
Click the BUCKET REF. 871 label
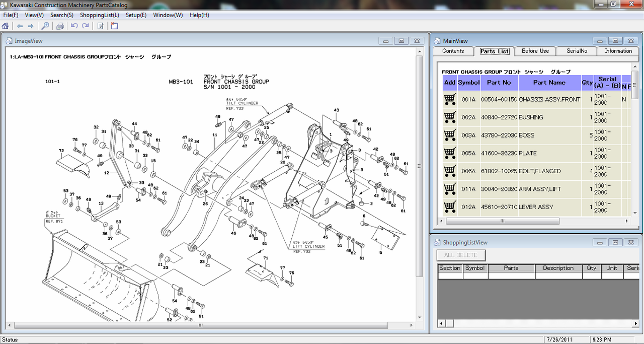[x=54, y=217]
